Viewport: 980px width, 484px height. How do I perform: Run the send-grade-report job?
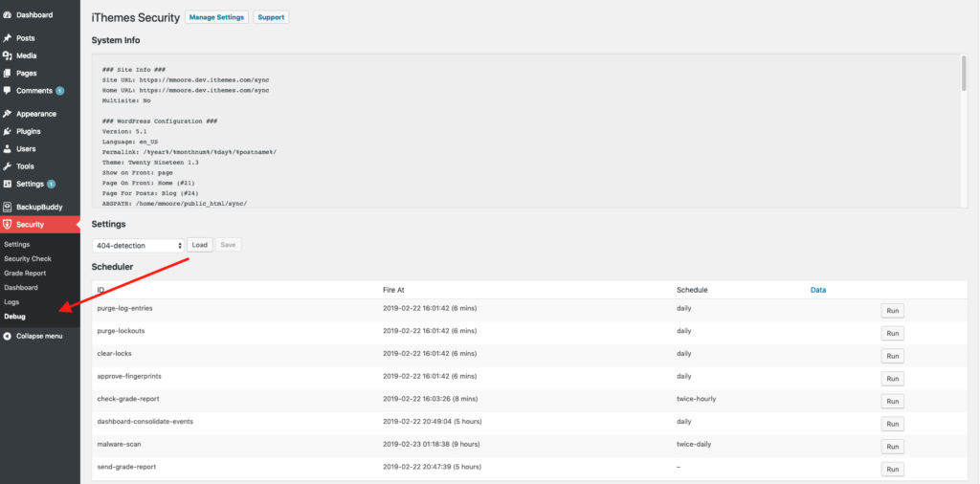[x=893, y=469]
